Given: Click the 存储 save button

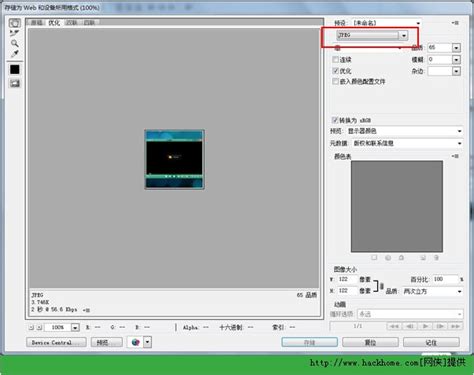Looking at the screenshot, I should (310, 342).
